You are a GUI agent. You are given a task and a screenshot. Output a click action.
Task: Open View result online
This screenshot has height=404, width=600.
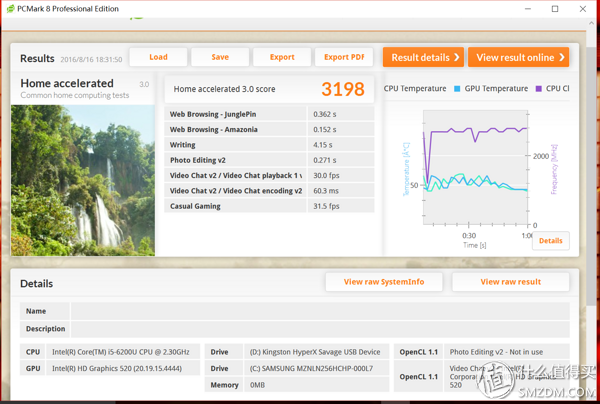521,57
